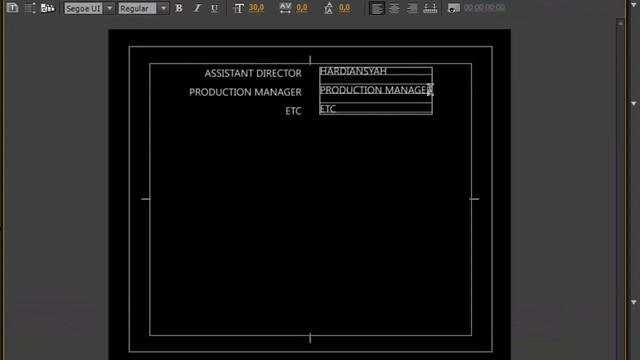The width and height of the screenshot is (640, 360).
Task: Click PRODUCTION MANAGER text inside text box
Action: 375,90
